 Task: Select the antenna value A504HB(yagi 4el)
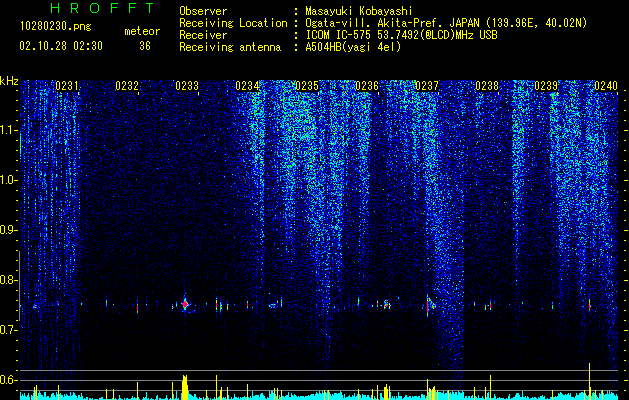pos(353,47)
